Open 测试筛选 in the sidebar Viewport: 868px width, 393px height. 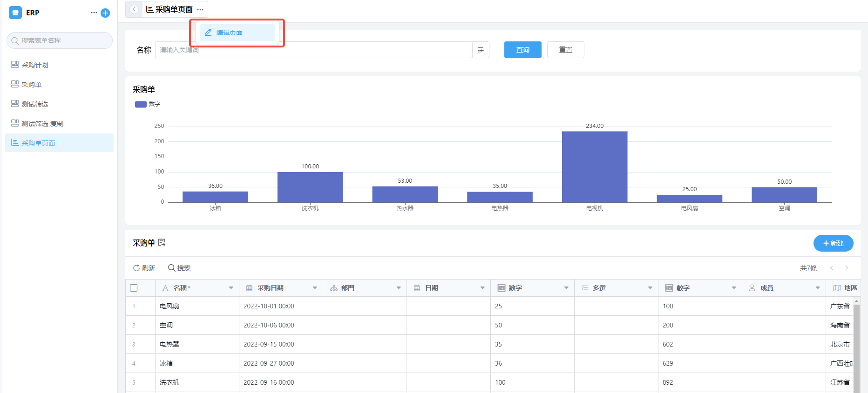pos(59,104)
